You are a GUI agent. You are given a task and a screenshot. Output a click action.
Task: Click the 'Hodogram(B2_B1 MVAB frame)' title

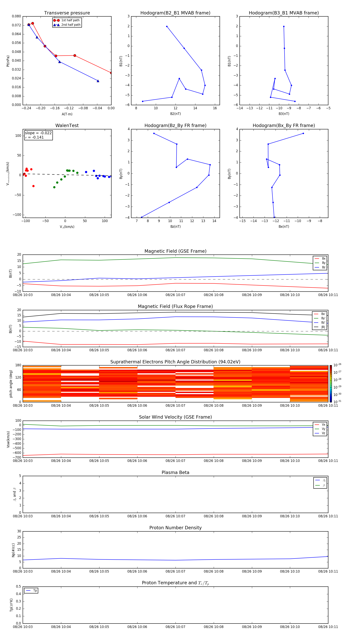(175, 13)
